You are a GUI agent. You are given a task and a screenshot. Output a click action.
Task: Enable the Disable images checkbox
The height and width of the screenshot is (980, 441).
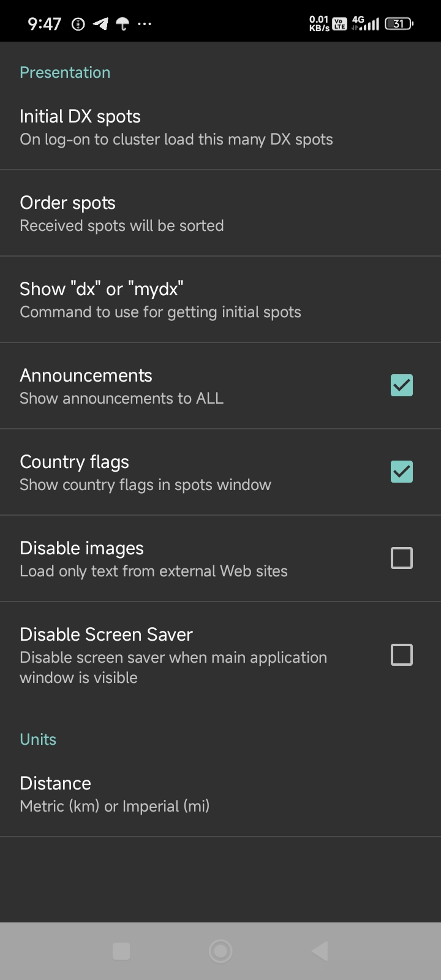point(401,558)
